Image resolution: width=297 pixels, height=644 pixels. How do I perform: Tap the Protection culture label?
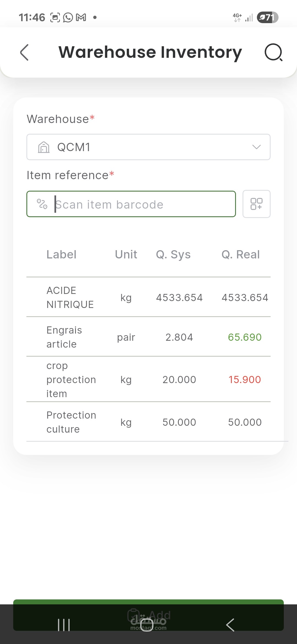click(71, 422)
